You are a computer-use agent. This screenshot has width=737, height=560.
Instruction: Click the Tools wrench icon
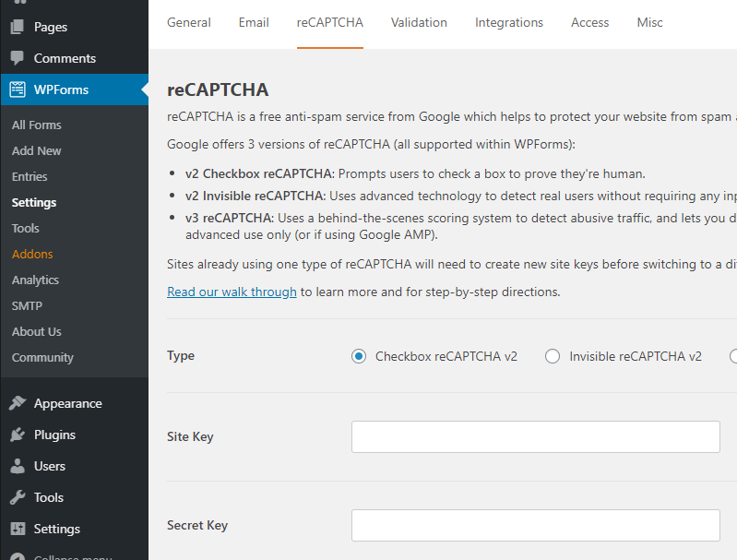click(17, 497)
